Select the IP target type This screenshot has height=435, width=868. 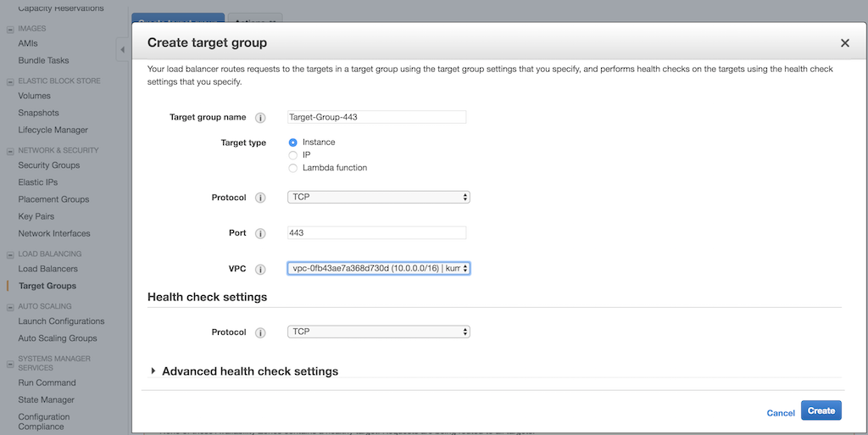[x=292, y=155]
